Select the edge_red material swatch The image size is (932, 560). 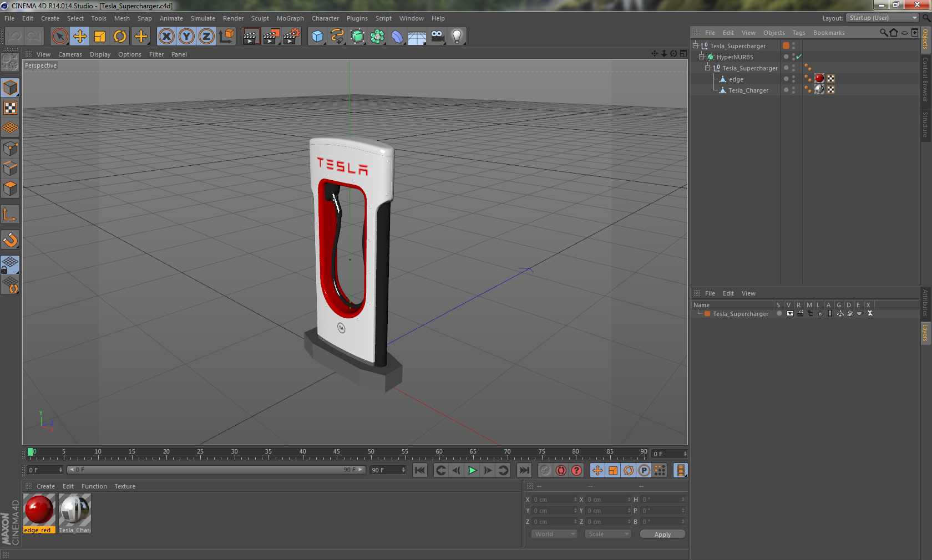39,513
